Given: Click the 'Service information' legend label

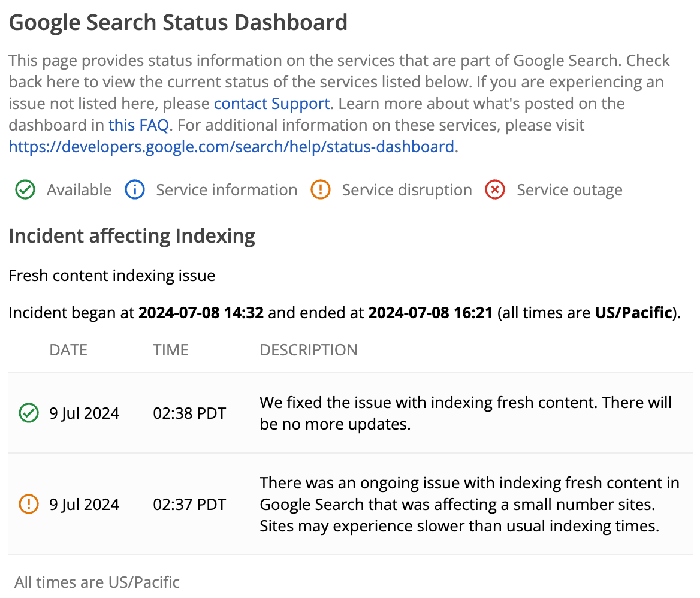Looking at the screenshot, I should pos(227,190).
